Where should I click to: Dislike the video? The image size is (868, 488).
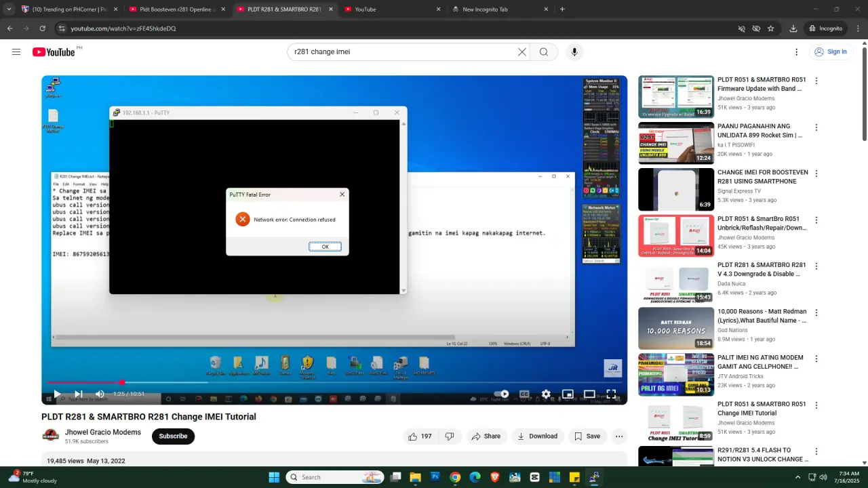pyautogui.click(x=450, y=436)
